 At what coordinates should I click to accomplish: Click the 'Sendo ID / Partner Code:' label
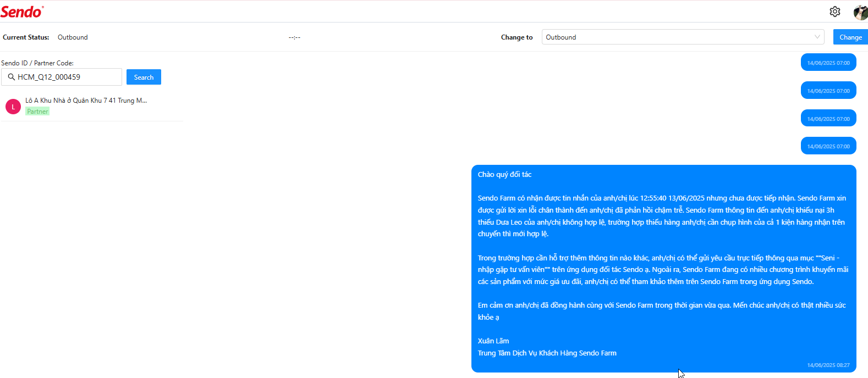[37, 63]
